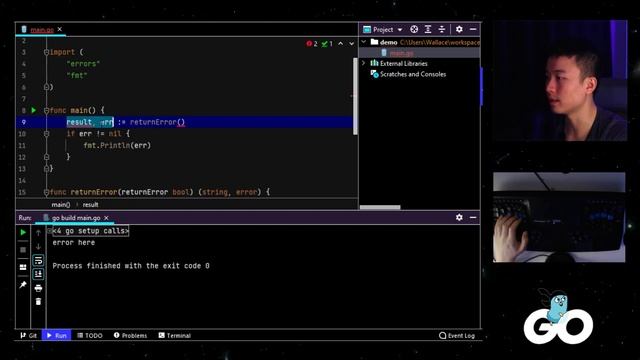
Task: Click the green typo count indicator in editor
Action: tap(327, 44)
